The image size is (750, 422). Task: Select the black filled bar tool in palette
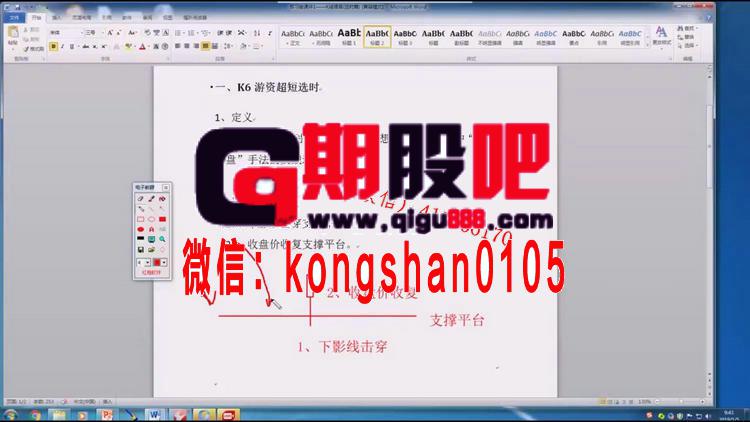coord(141,239)
